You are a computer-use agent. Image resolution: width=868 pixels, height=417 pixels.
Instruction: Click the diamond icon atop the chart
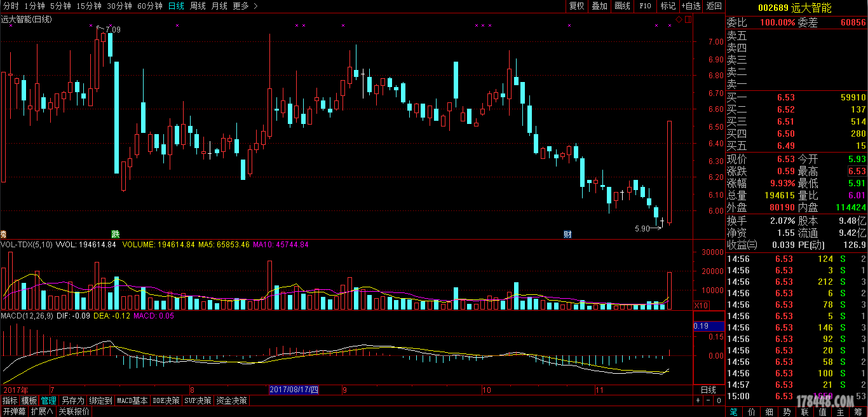coord(679,20)
